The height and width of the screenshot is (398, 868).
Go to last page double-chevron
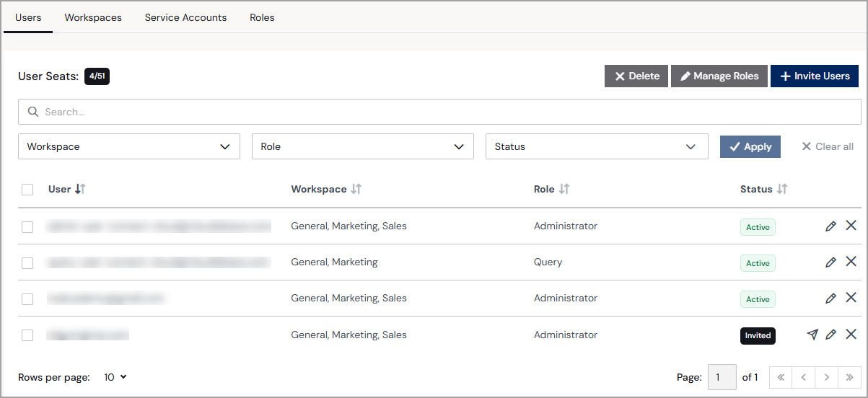pyautogui.click(x=850, y=377)
